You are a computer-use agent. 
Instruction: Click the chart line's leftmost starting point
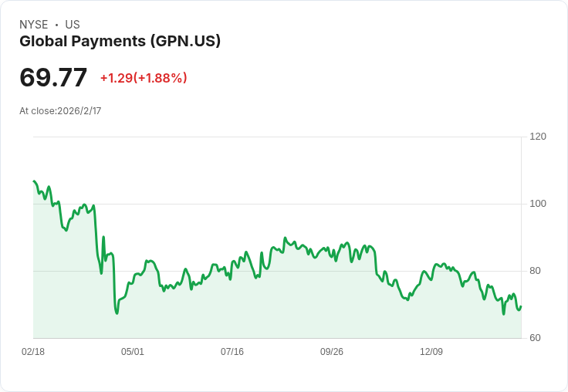pos(34,181)
